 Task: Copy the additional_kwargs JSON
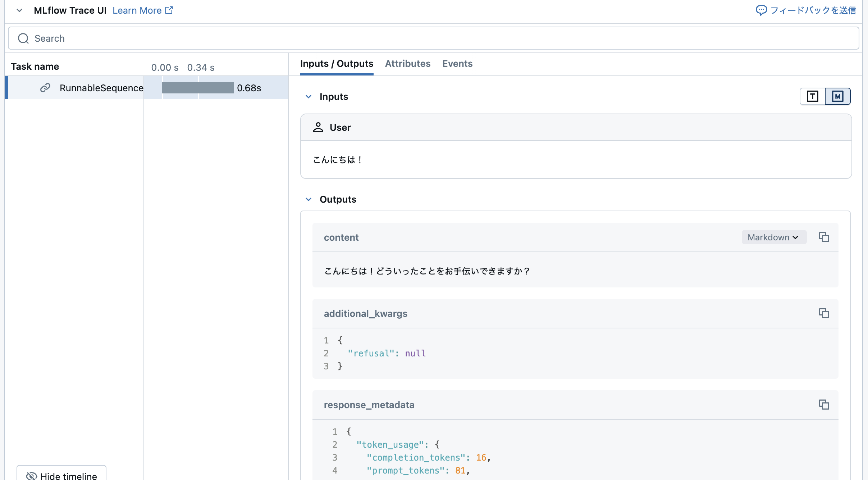pyautogui.click(x=824, y=313)
